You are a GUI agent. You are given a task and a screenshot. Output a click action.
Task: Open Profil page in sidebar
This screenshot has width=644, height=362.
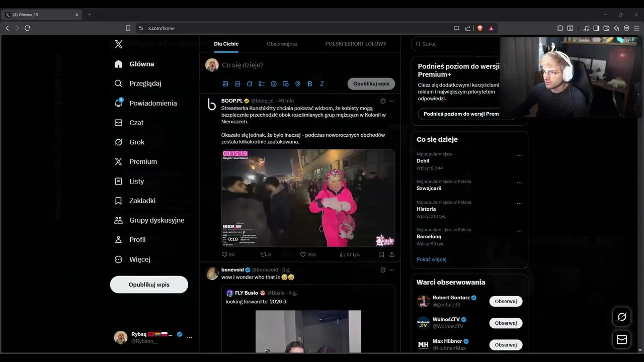[x=130, y=240]
